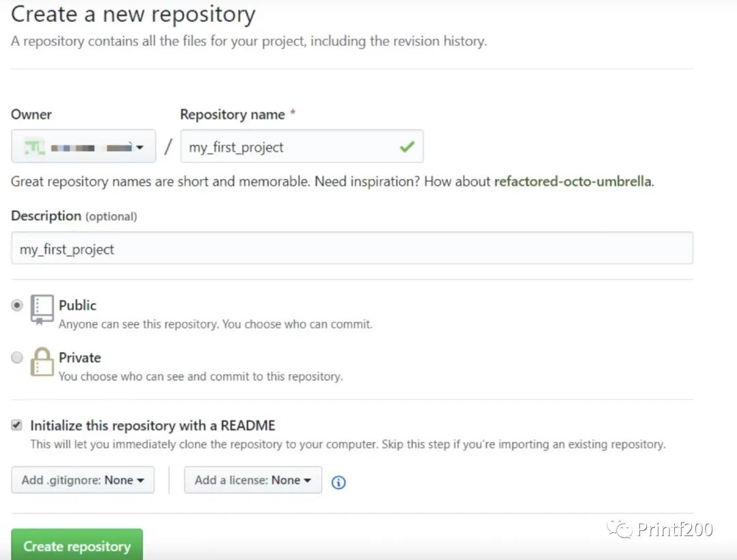This screenshot has width=737, height=560.
Task: Click the Private repository lock icon
Action: (42, 362)
